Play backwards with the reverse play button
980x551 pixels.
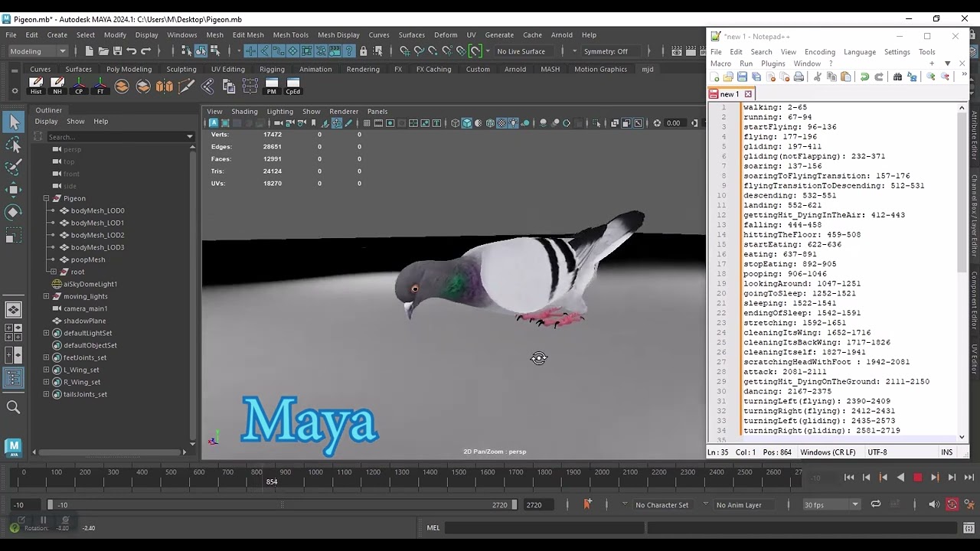point(900,478)
